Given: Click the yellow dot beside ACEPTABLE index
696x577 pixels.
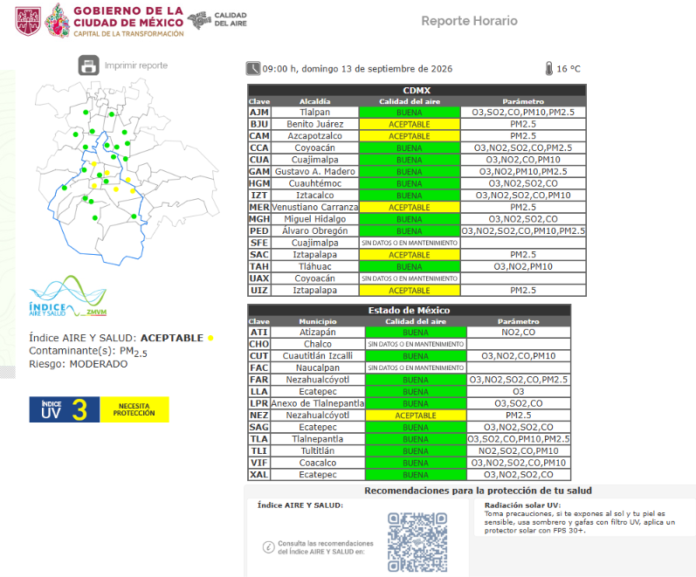Looking at the screenshot, I should [x=210, y=338].
